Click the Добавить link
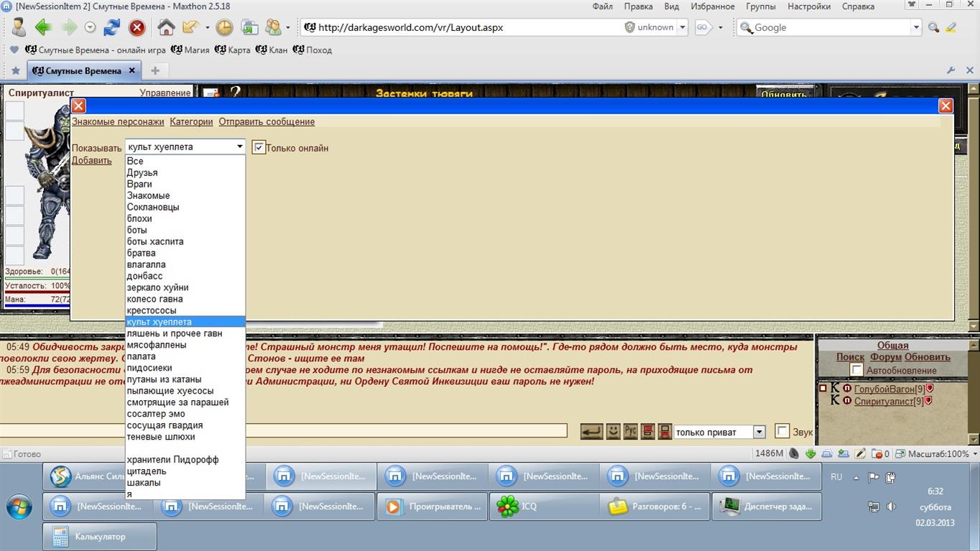Screen dimensions: 980x551 tap(91, 160)
